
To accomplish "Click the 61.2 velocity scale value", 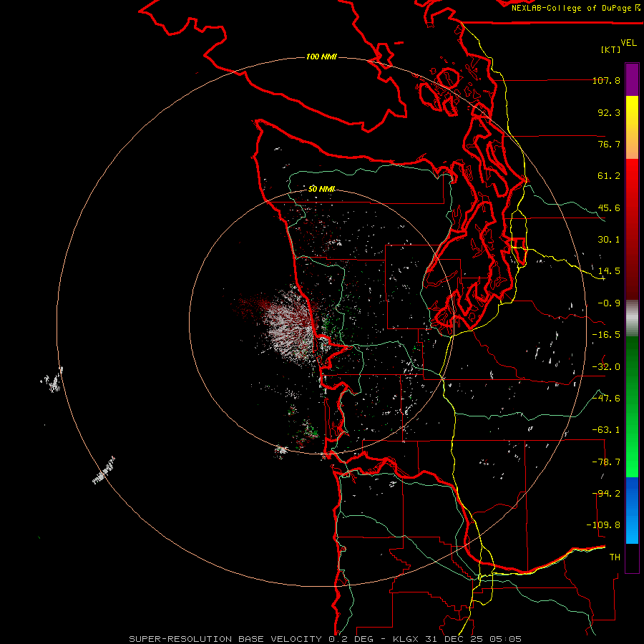I will coord(609,176).
